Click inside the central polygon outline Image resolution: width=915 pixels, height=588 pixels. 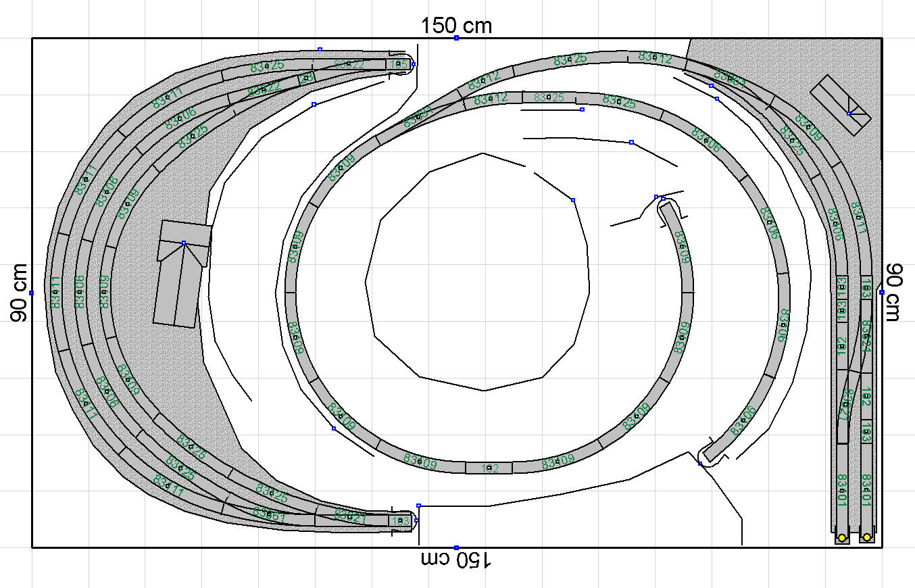tap(480, 270)
